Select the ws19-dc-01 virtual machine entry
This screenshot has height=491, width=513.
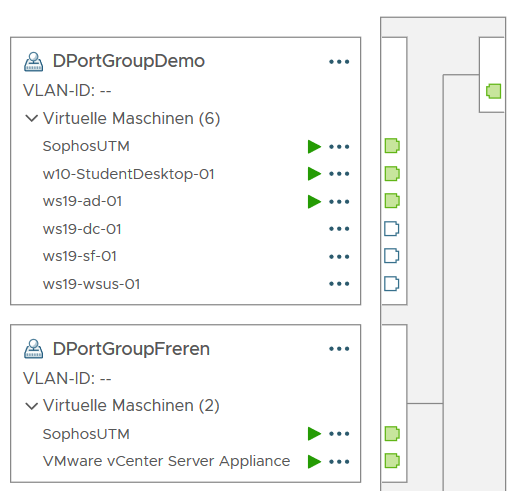(x=82, y=229)
